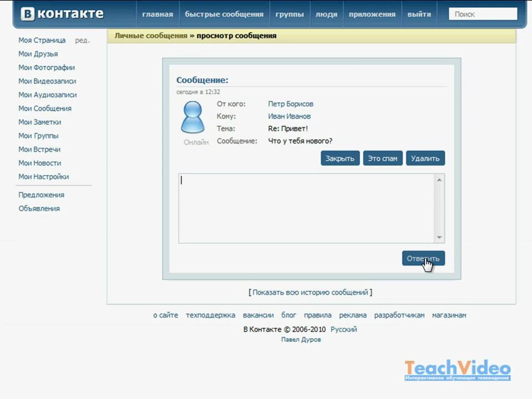Image resolution: width=532 pixels, height=399 pixels.
Task: Click Показать всю историю сообщений
Action: [x=310, y=292]
